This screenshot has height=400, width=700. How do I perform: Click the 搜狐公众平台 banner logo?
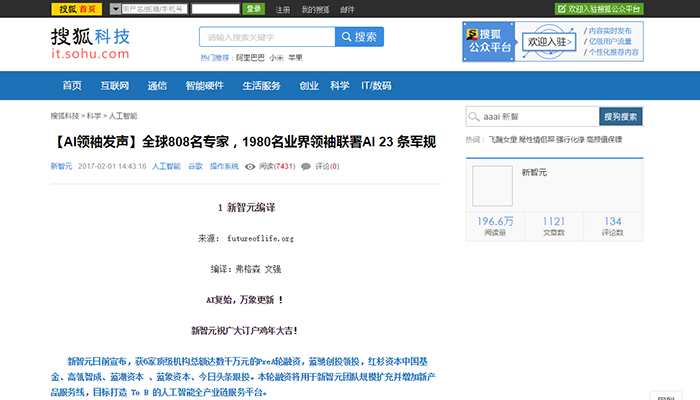coord(488,43)
